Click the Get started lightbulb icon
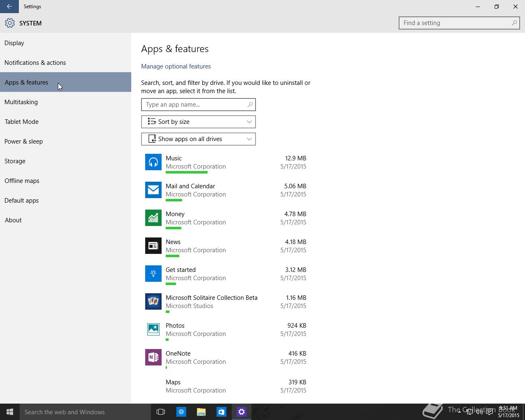The image size is (525, 420). pos(153,274)
